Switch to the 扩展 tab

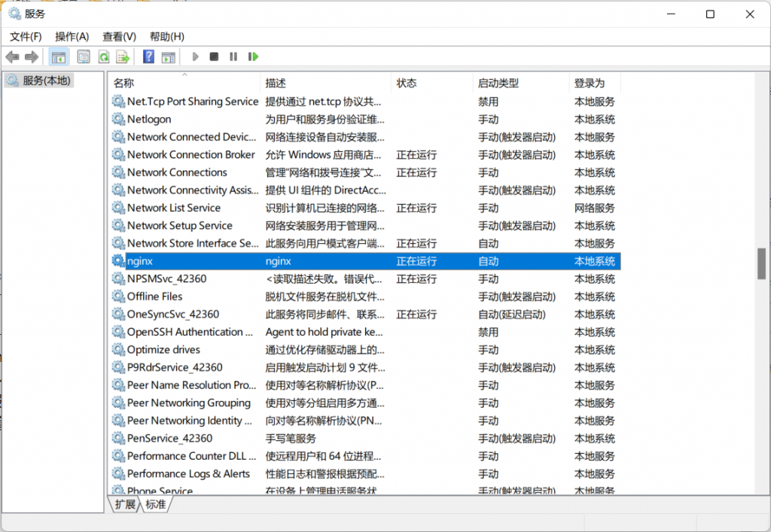coord(125,505)
